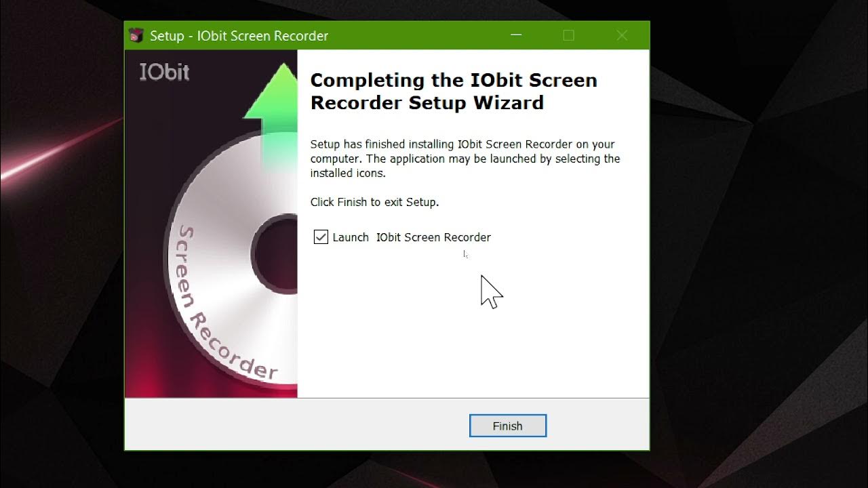This screenshot has height=488, width=868.
Task: Click the Click Finish to exit Setup text
Action: 374,202
